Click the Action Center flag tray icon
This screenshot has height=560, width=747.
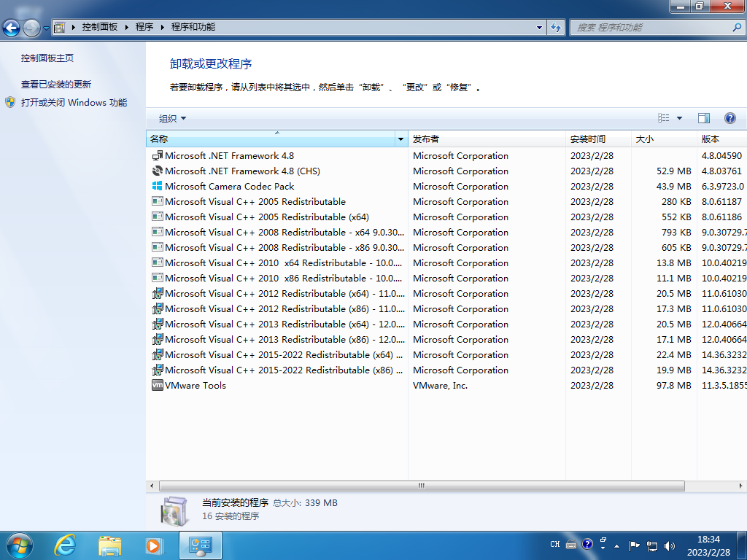634,545
